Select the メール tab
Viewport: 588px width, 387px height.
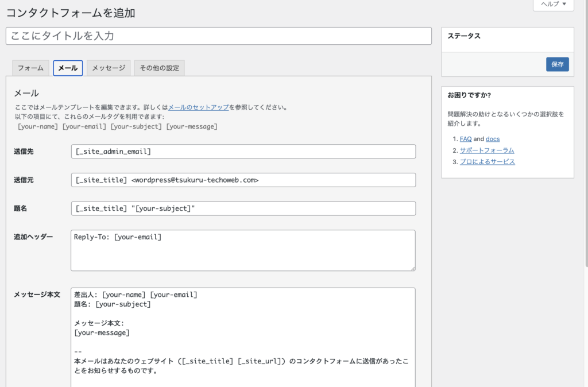click(68, 68)
